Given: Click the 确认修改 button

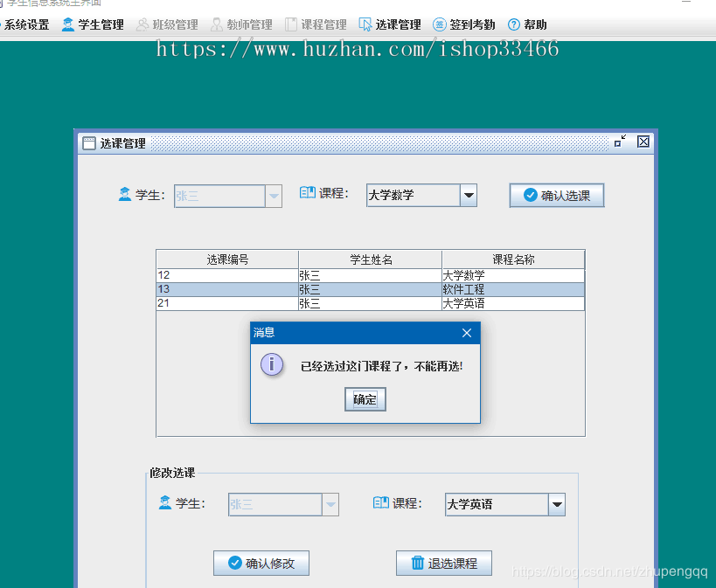Looking at the screenshot, I should pyautogui.click(x=261, y=563).
